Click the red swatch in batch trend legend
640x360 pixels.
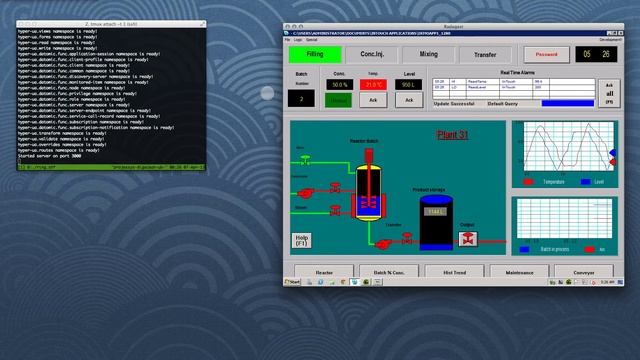pyautogui.click(x=589, y=249)
